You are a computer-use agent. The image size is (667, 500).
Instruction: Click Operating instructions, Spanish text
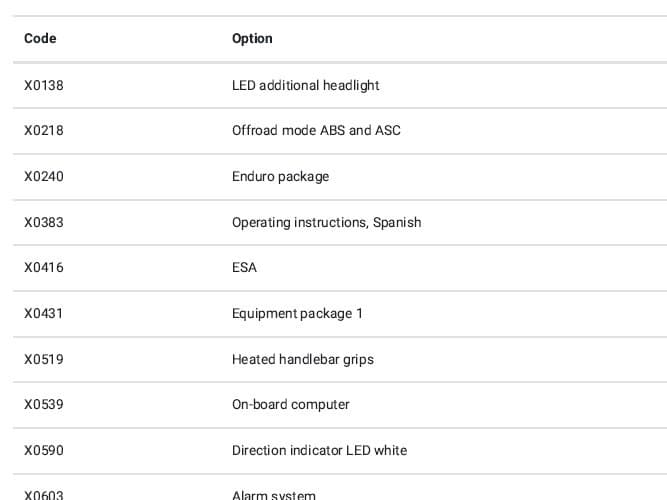[x=326, y=222]
